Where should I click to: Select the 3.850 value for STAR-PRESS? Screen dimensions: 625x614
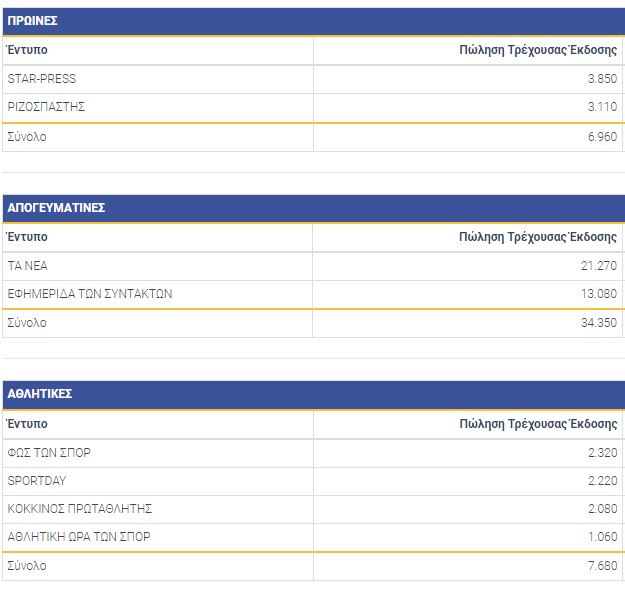[603, 79]
